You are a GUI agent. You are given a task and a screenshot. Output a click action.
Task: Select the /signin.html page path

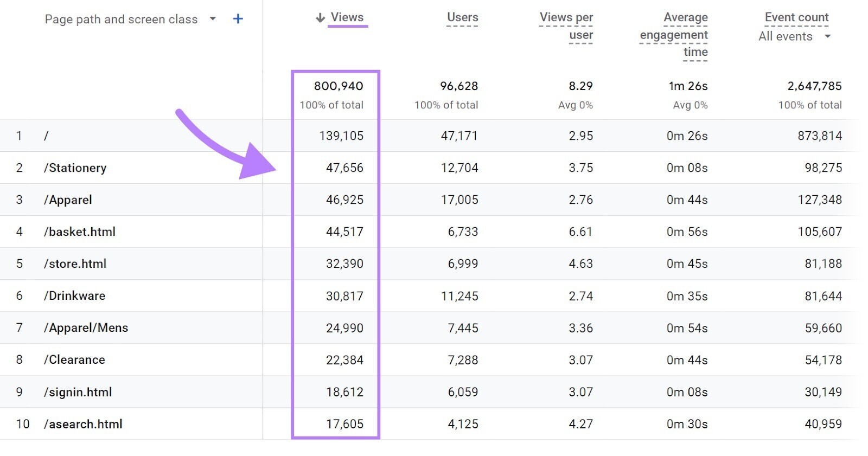click(x=78, y=392)
